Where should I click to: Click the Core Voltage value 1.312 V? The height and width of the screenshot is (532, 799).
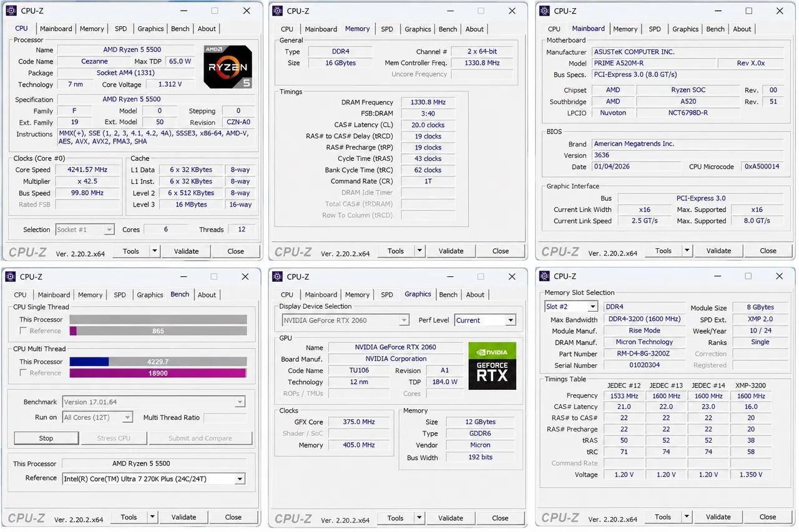[170, 84]
